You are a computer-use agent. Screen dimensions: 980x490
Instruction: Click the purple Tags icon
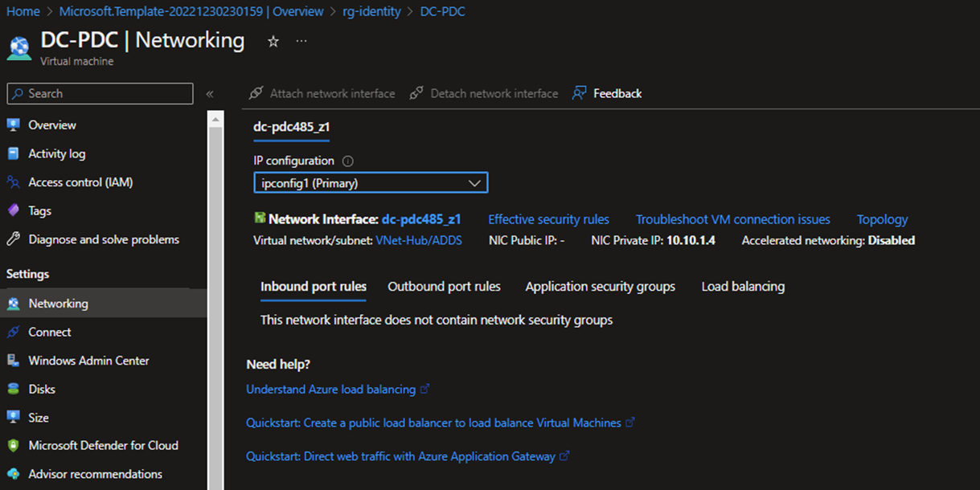coord(13,210)
